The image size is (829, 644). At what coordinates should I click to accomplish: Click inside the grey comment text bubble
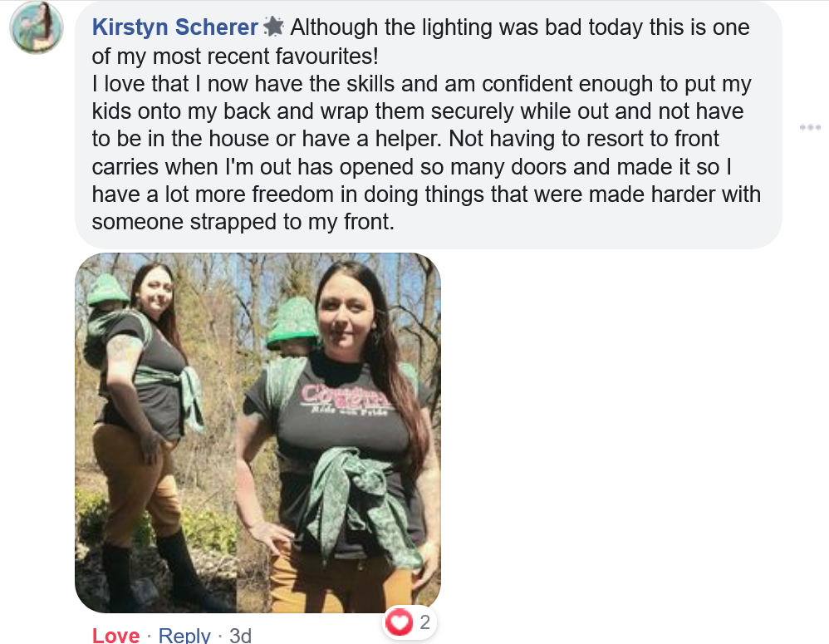coord(429,125)
